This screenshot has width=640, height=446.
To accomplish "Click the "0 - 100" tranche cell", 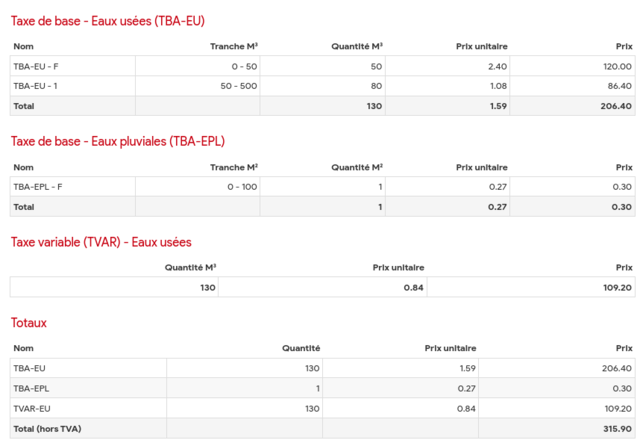I will tap(241, 187).
